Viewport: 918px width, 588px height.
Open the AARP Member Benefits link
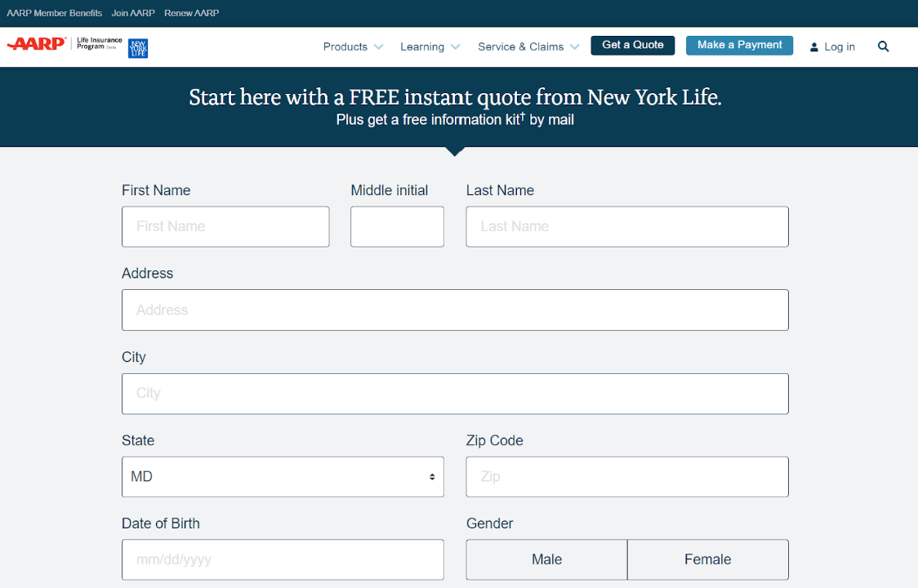55,13
